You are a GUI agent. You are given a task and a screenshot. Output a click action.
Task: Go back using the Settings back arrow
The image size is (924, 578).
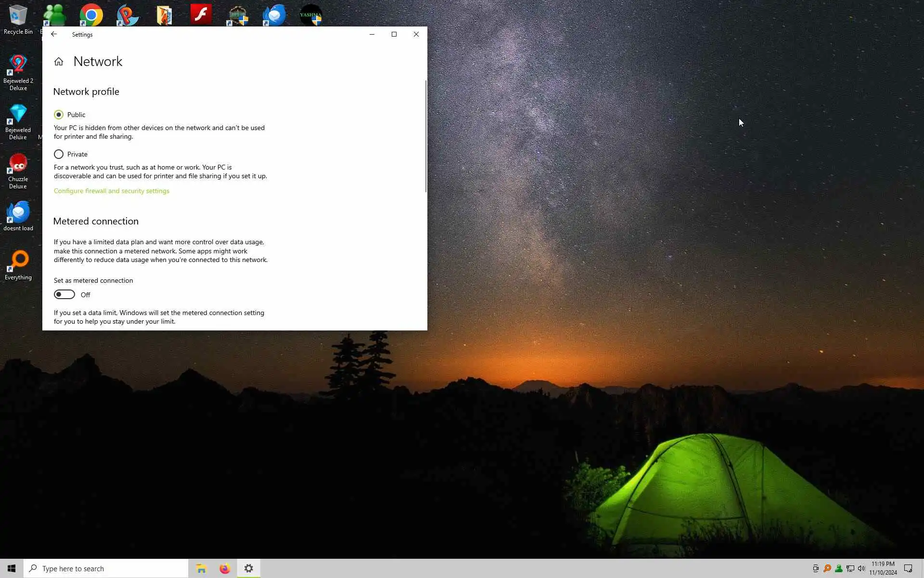54,34
